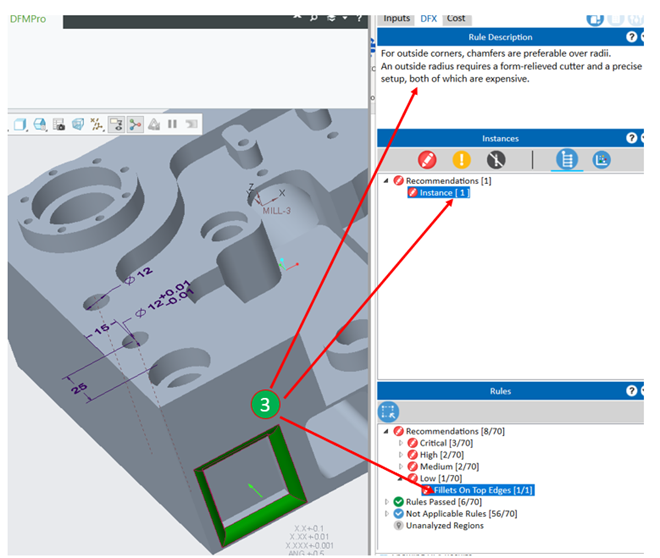Select the 25 dimension annotation
This screenshot has height=558, width=660.
[x=79, y=388]
